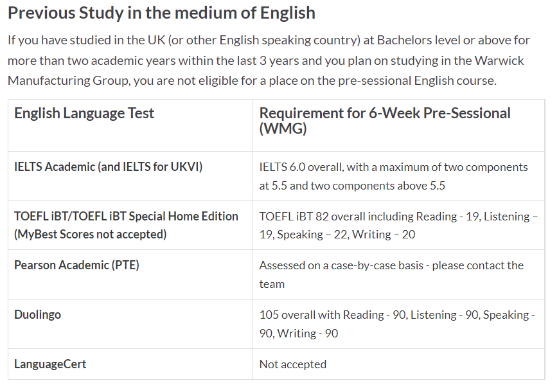This screenshot has height=392, width=559.
Task: Click the eligibility paragraph below the heading
Action: 269,60
